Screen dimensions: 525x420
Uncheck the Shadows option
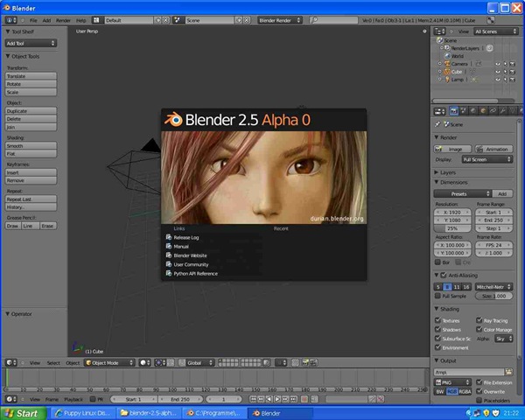(x=439, y=330)
